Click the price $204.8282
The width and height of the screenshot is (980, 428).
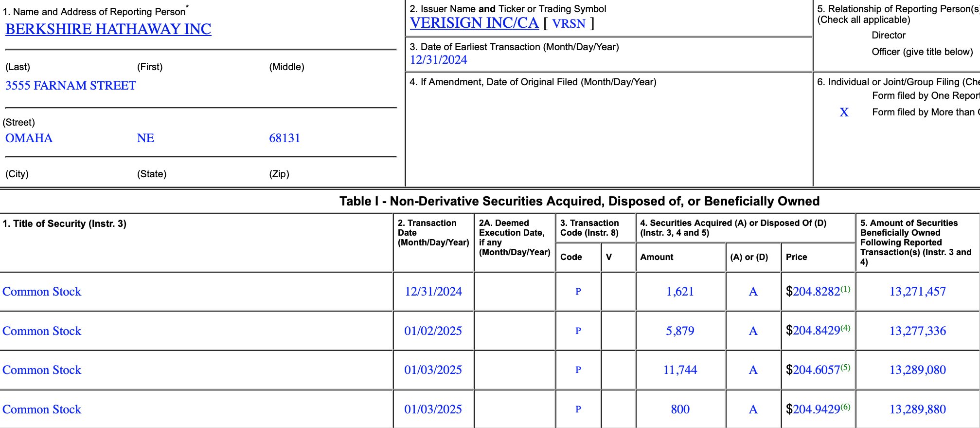[x=813, y=292]
